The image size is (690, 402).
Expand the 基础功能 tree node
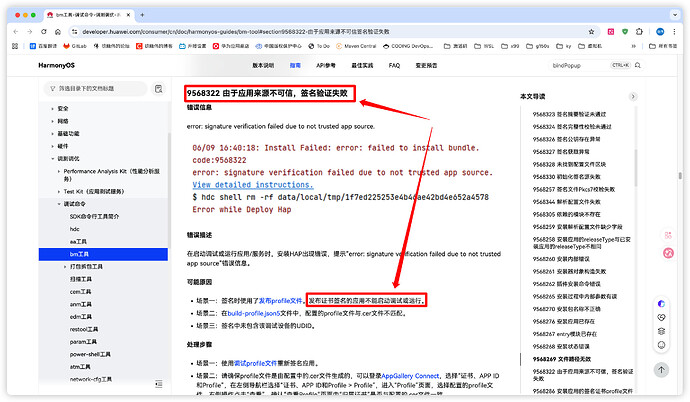click(x=52, y=133)
